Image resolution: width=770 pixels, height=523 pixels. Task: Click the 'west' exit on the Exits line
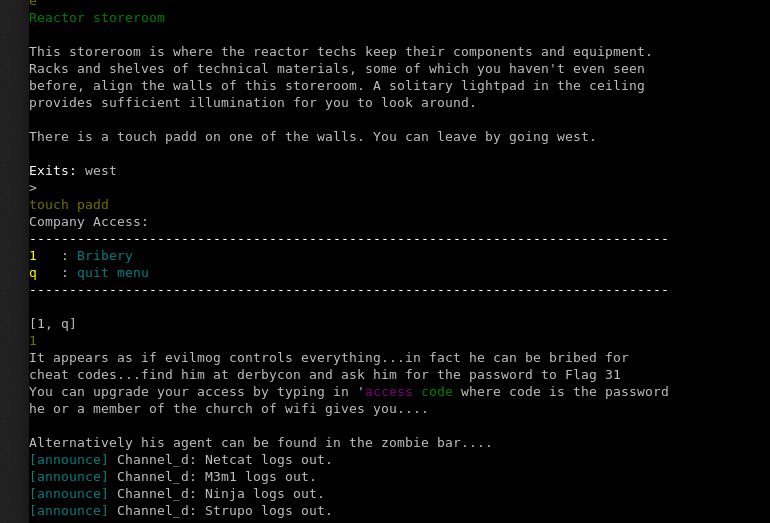pos(100,171)
